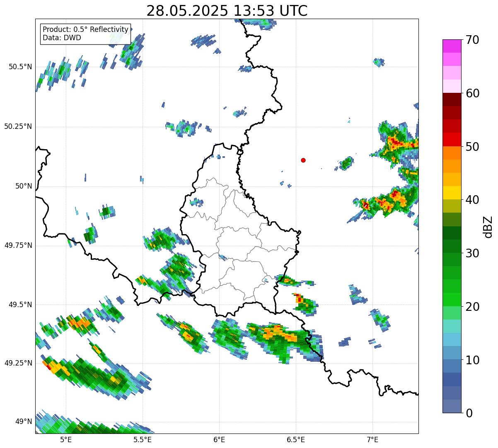
Task: Click the dark maroon colorbar segment below 60
Action: coord(452,100)
